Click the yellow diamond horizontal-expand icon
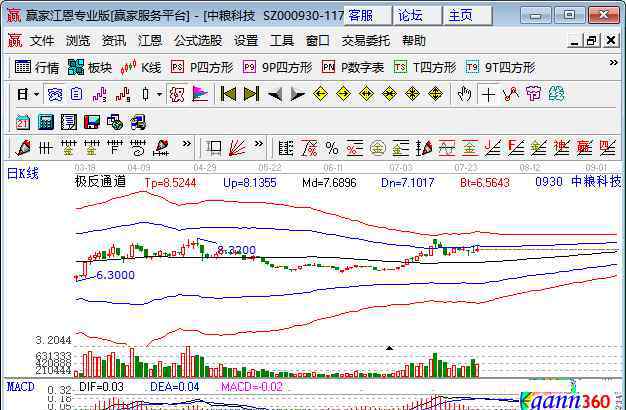626x410 pixels. [366, 95]
